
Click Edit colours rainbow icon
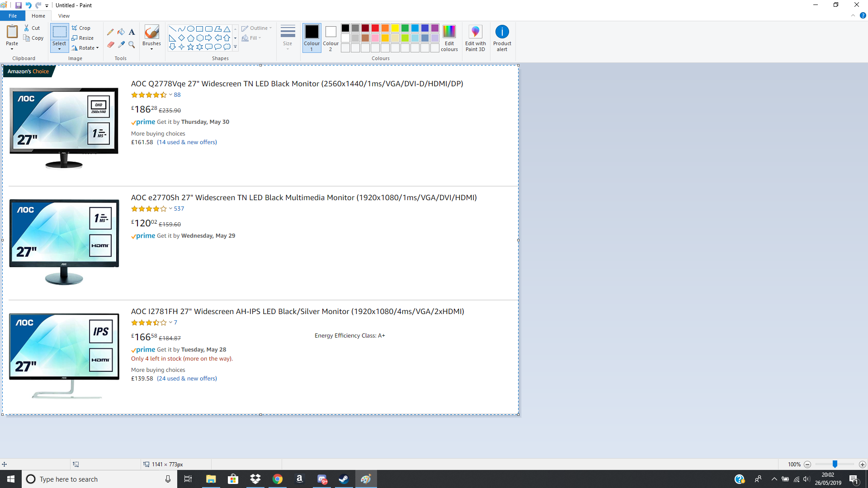pos(449,32)
